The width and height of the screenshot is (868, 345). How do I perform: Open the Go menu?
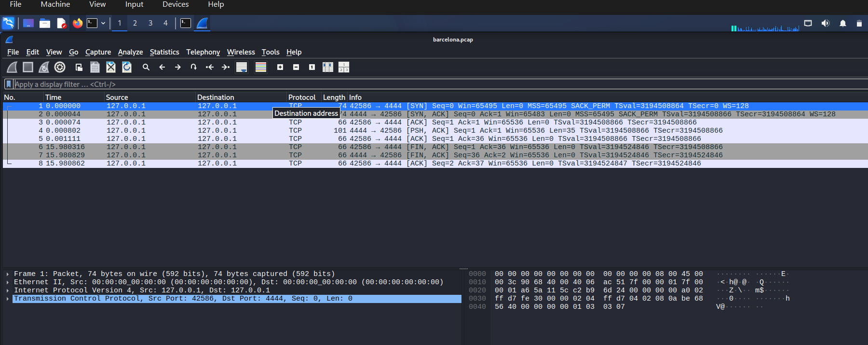coord(73,52)
